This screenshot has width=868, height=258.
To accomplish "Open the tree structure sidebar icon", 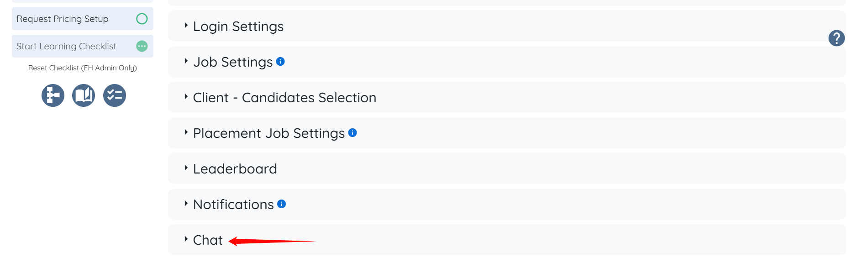I will [x=53, y=95].
